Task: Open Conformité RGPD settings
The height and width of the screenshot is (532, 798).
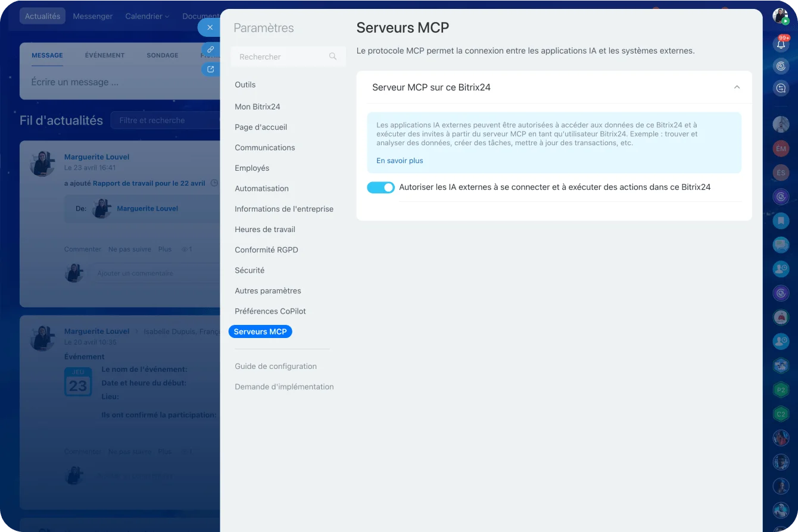Action: tap(266, 250)
